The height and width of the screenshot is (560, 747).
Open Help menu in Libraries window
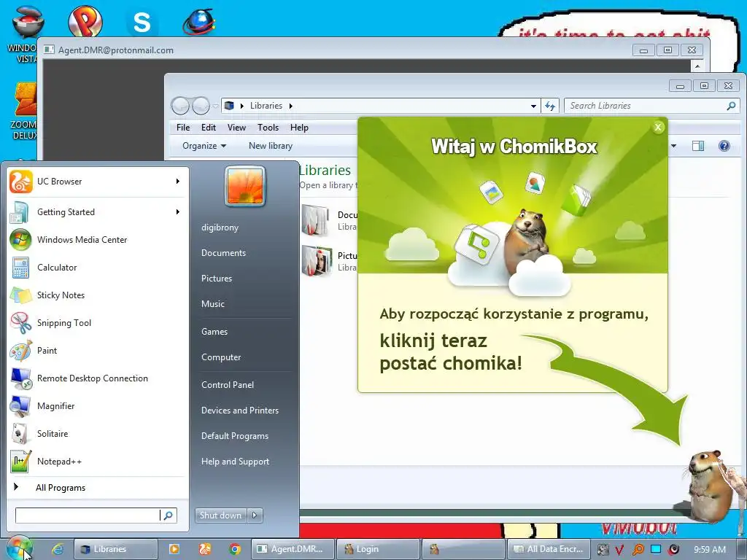point(299,128)
